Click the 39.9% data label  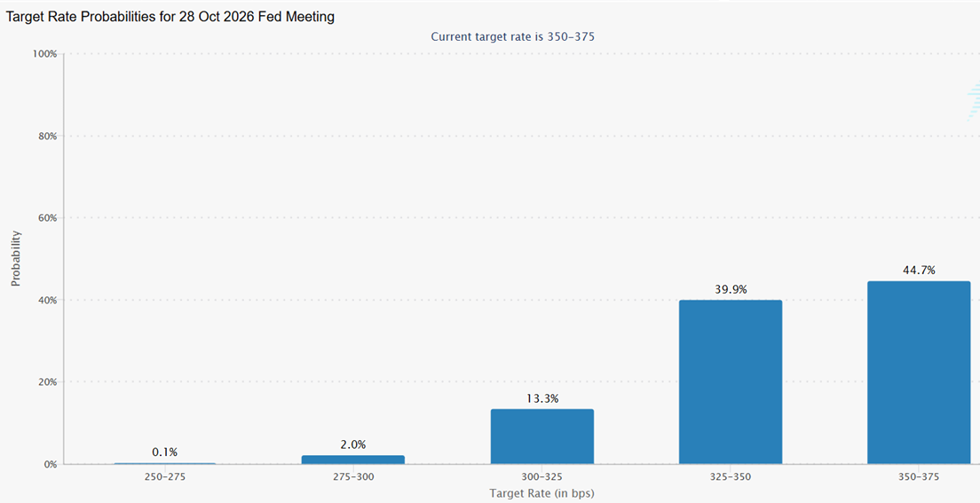(x=730, y=289)
